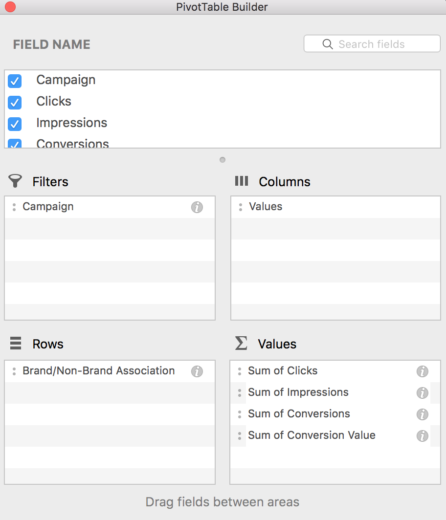Open info for Sum of Impressions
Screen dimensions: 446x520
coord(422,393)
